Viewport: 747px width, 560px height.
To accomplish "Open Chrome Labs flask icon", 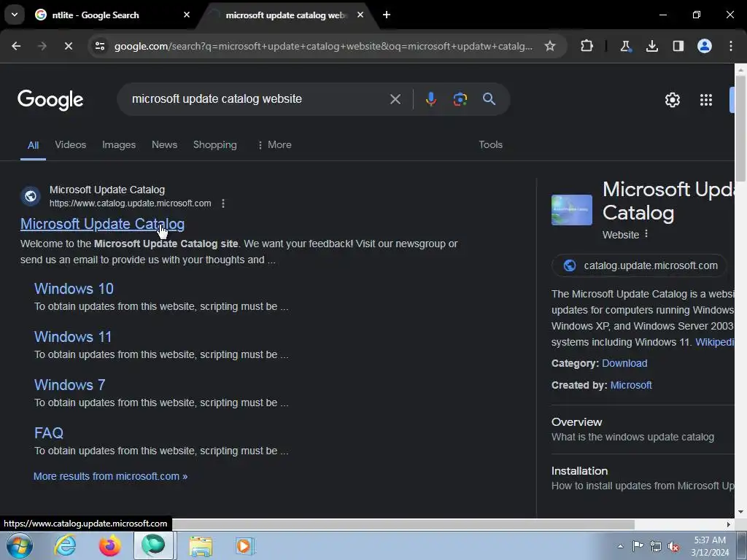I will tap(625, 46).
